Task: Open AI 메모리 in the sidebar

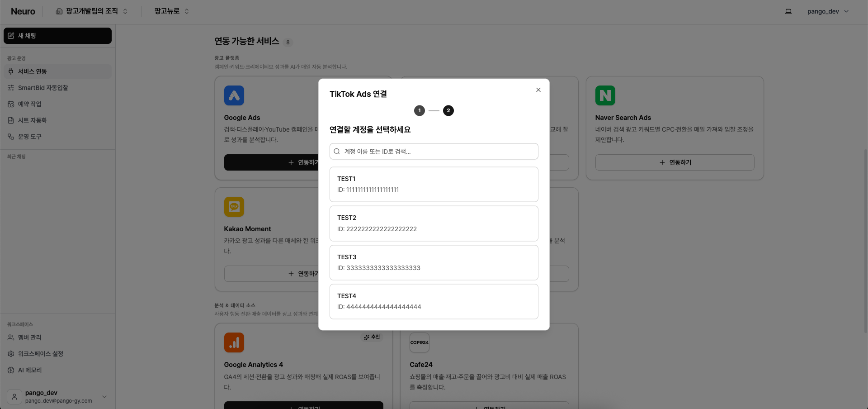Action: click(x=57, y=370)
